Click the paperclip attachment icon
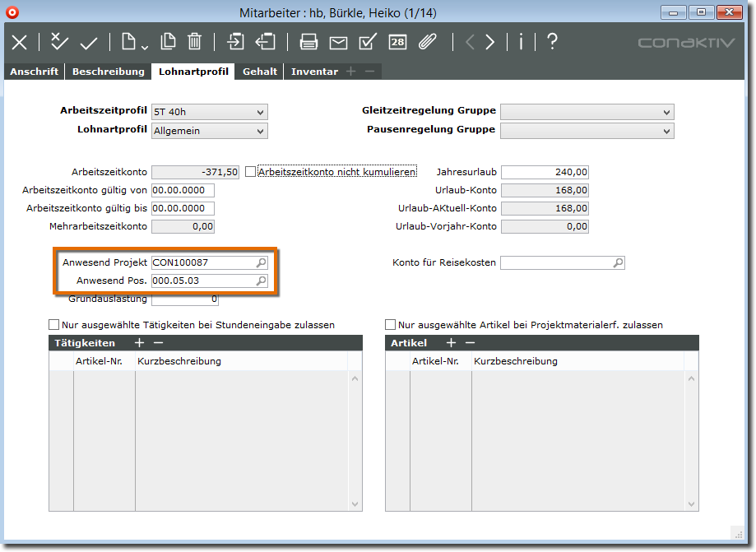The width and height of the screenshot is (756, 552). pyautogui.click(x=427, y=42)
